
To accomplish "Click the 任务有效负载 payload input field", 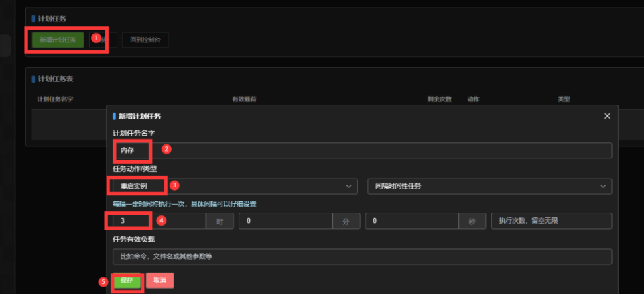I will [x=362, y=256].
